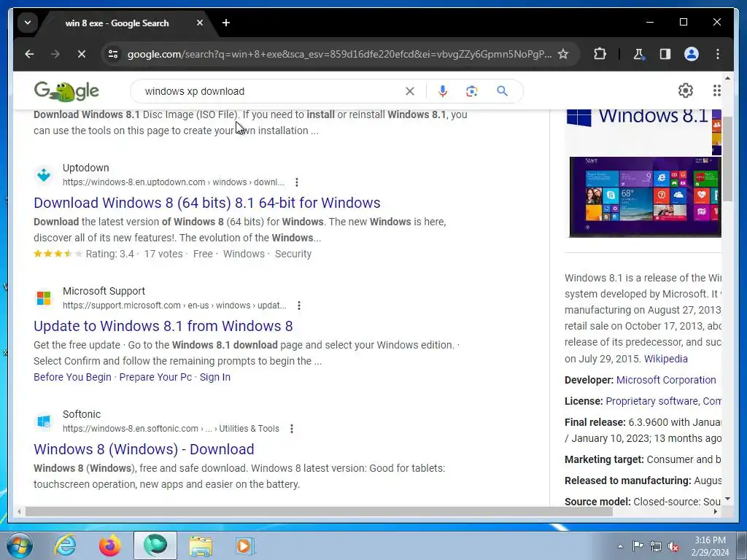Click the Microsoft Support favicon
Image resolution: width=747 pixels, height=560 pixels.
(44, 298)
